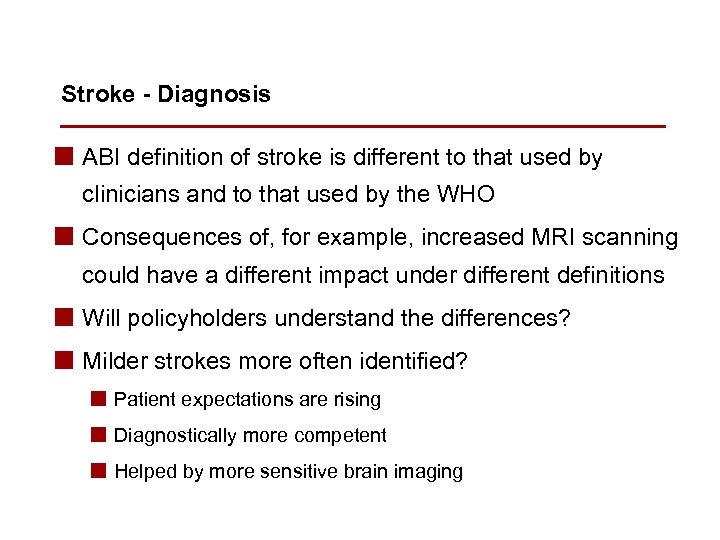Click the text Diagnostically more competent
The height and width of the screenshot is (540, 720).
[250, 436]
